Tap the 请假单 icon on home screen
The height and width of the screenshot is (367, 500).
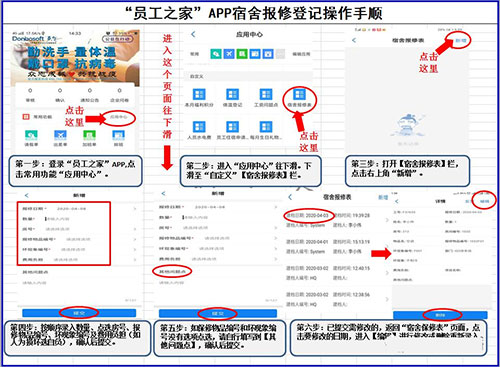[31, 135]
